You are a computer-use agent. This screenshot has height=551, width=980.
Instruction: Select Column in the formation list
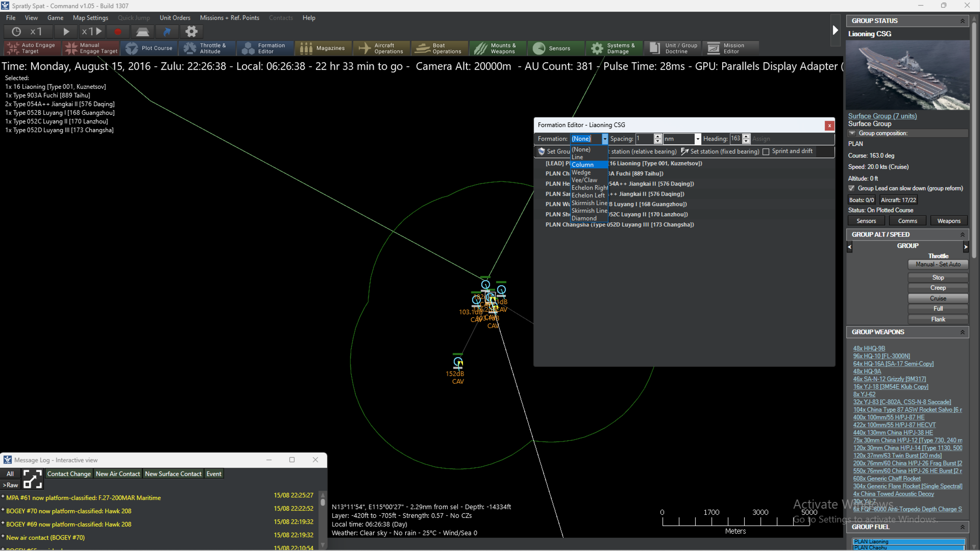[589, 165]
